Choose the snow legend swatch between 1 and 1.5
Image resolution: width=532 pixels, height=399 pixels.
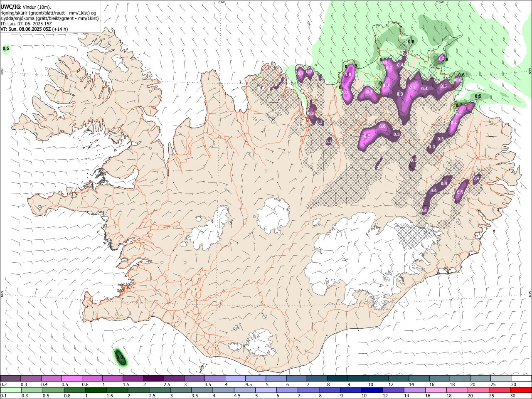pyautogui.click(x=112, y=378)
